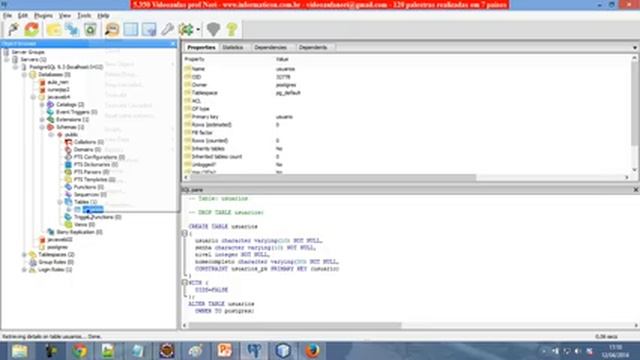Open the View menu

pos(65,16)
